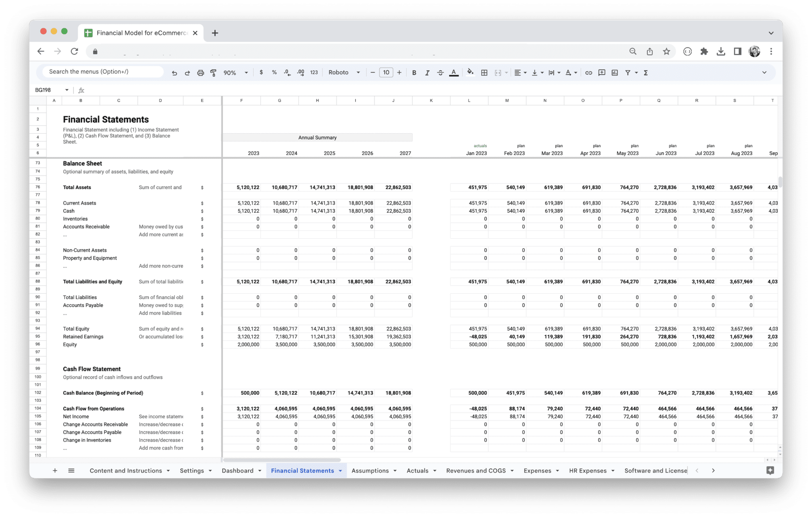Open the horizontal align dropdown

point(521,73)
